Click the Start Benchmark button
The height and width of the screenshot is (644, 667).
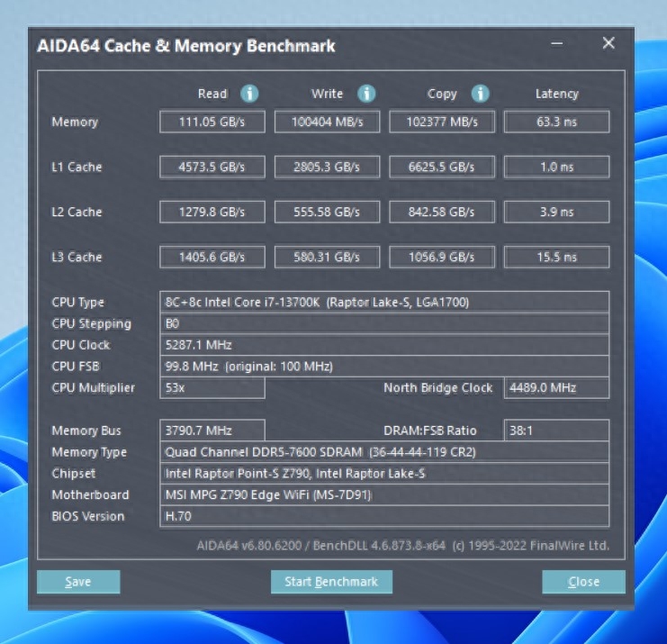[x=331, y=582]
